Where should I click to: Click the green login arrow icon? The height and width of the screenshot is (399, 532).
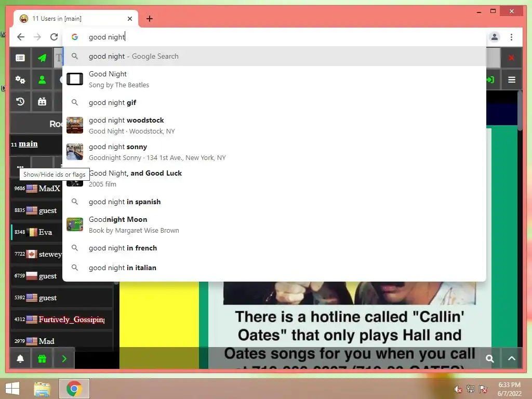(x=490, y=79)
